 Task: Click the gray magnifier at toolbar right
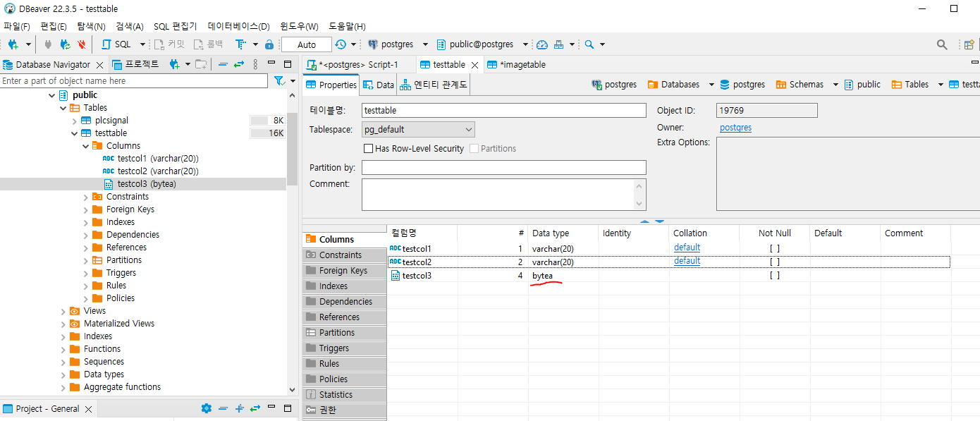[942, 44]
